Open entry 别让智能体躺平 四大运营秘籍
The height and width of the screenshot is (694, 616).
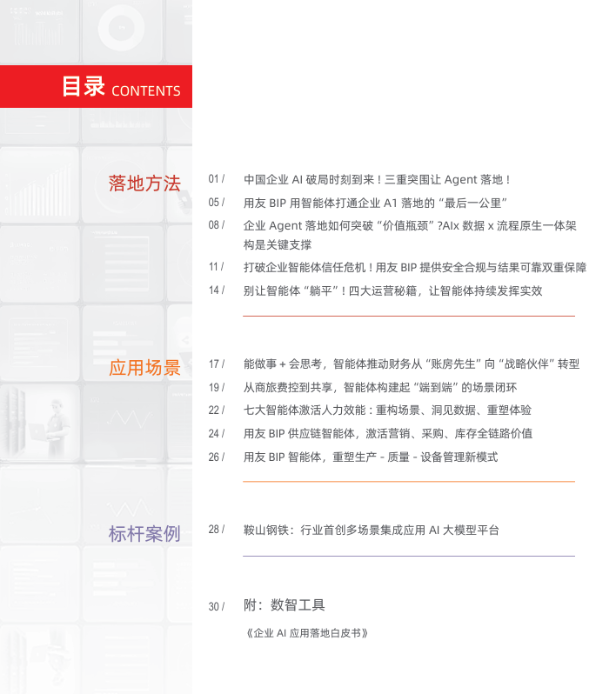392,290
